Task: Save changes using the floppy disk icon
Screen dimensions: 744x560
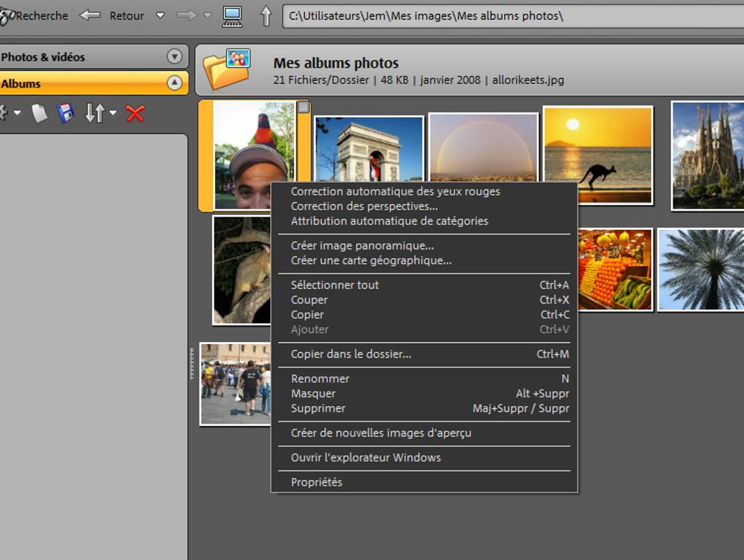Action: coord(65,113)
